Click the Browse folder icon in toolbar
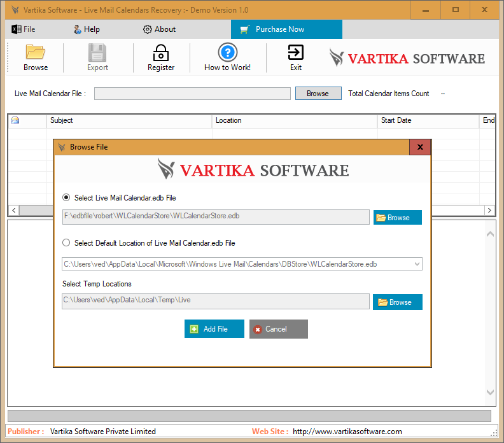504x443 pixels. (x=36, y=52)
